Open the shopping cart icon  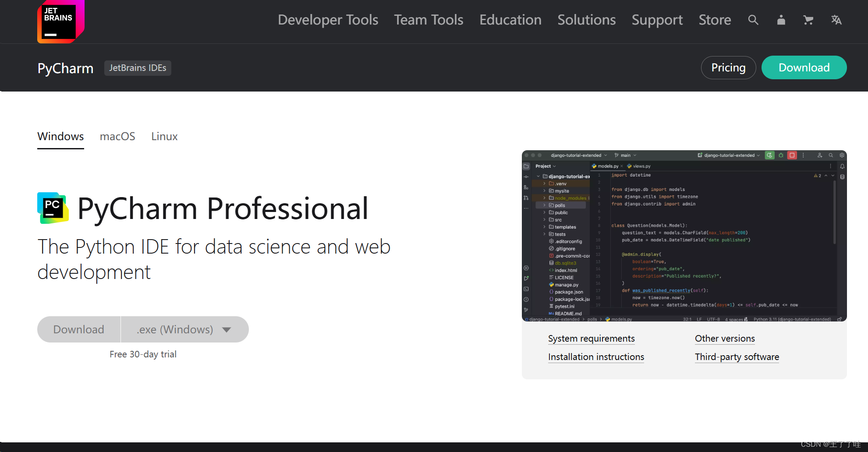[808, 20]
